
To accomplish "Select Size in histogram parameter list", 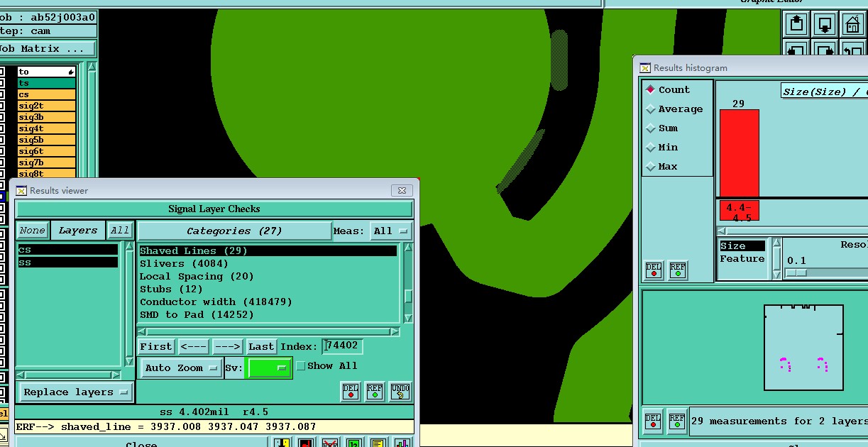I will point(742,246).
